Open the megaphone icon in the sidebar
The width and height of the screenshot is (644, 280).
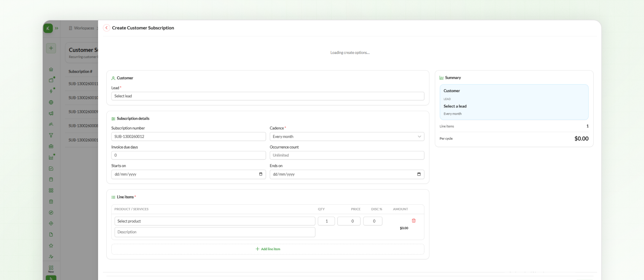click(x=51, y=113)
